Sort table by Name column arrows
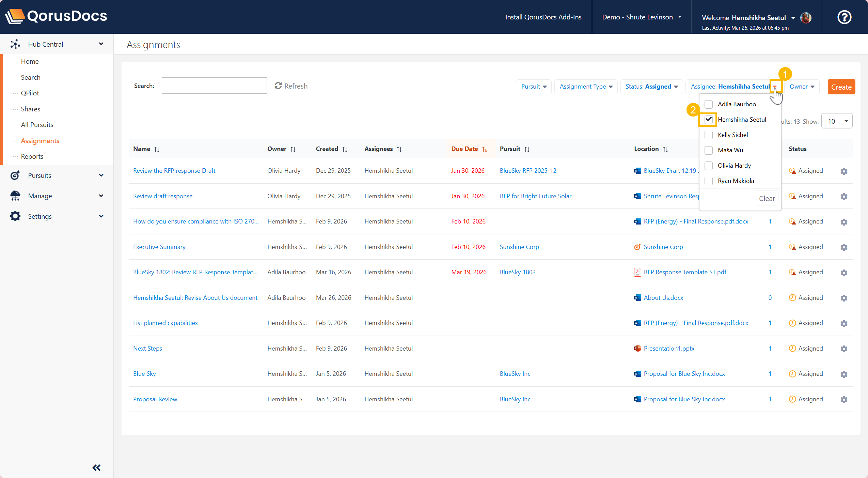868x478 pixels. pyautogui.click(x=157, y=149)
